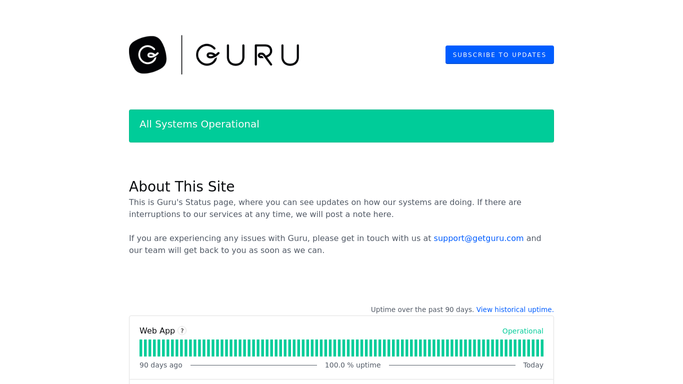
Task: Open View historical uptime link
Action: click(515, 310)
